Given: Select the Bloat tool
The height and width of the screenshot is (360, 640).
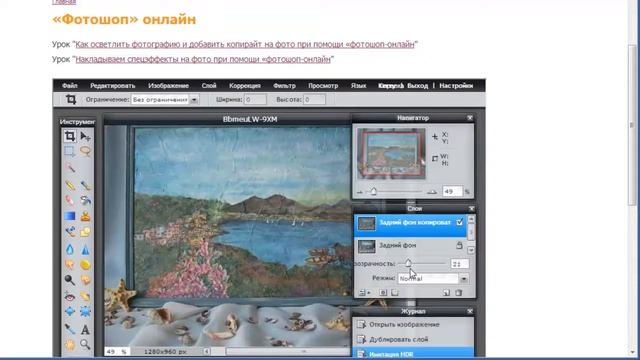Looking at the screenshot, I should click(70, 312).
